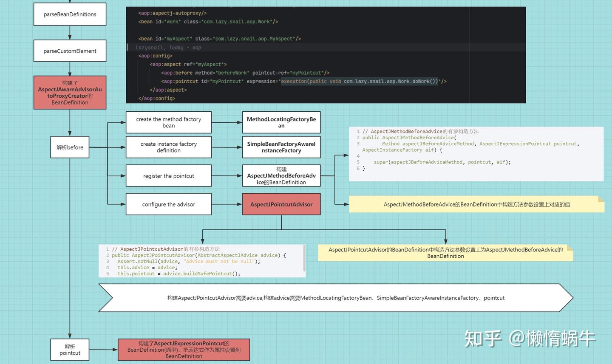Click the AspectJPointcutAdvisor constructor code snippet
This screenshot has width=612, height=364.
click(202, 261)
